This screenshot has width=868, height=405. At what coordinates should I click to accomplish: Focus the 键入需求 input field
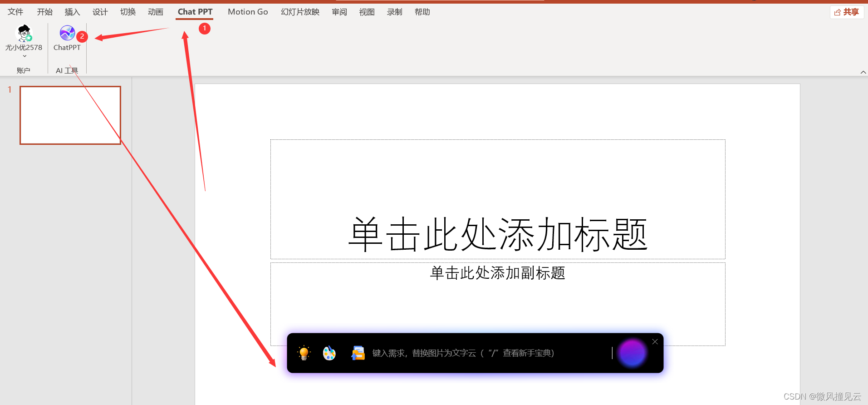pyautogui.click(x=491, y=353)
